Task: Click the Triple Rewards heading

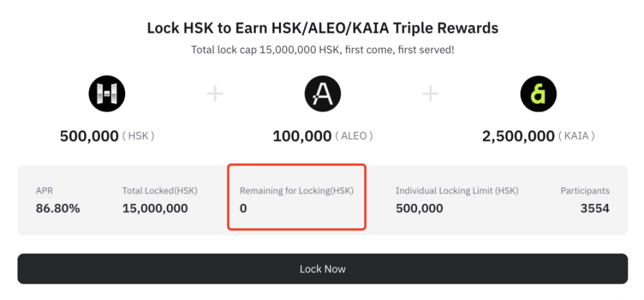Action: point(323,28)
